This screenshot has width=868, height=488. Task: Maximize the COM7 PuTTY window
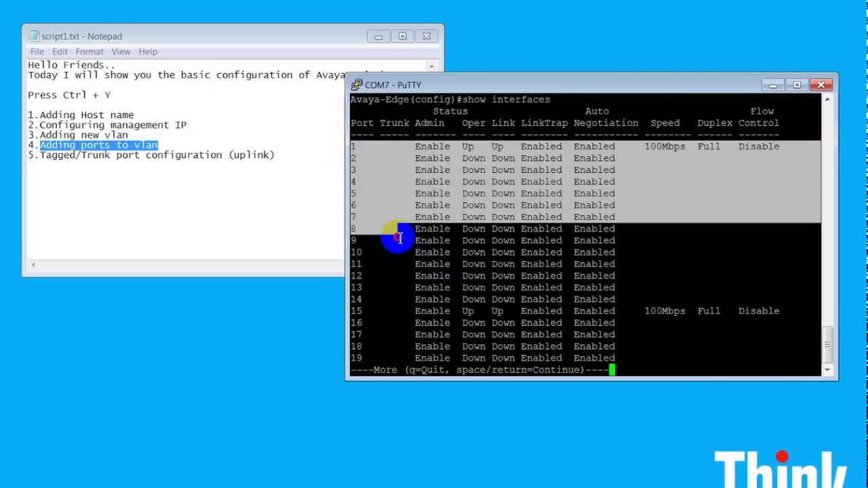pos(797,85)
